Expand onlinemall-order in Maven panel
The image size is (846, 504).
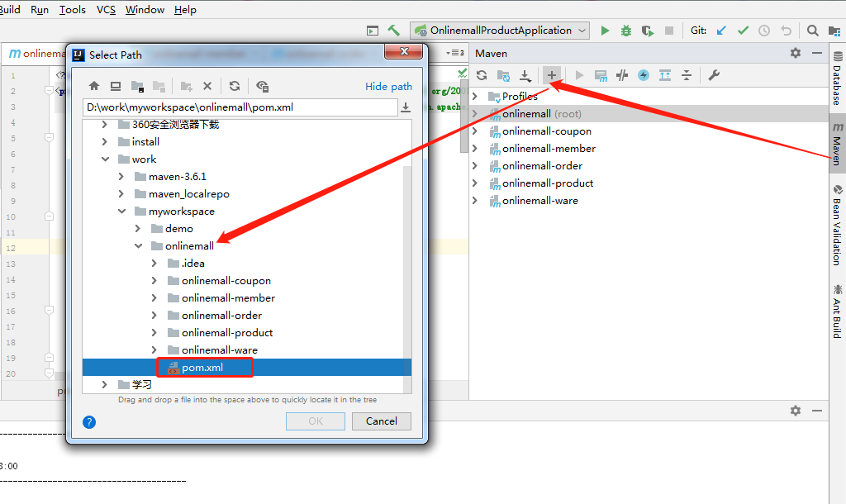tap(475, 166)
